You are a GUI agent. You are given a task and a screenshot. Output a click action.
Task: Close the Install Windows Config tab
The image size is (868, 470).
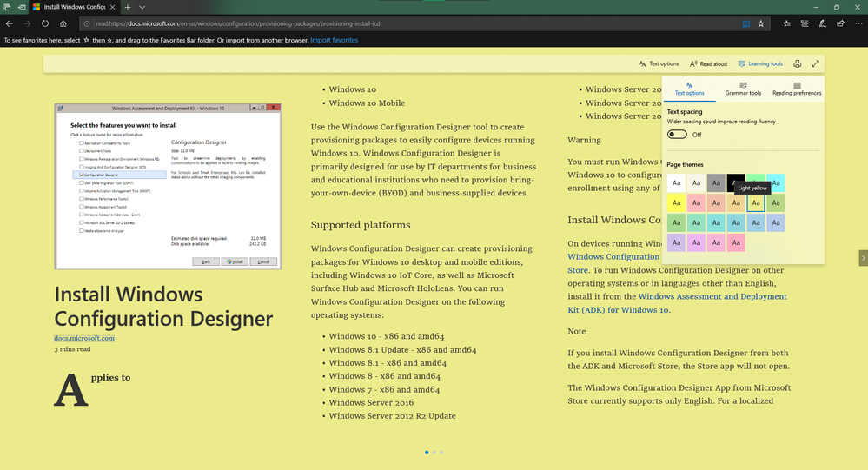(112, 7)
